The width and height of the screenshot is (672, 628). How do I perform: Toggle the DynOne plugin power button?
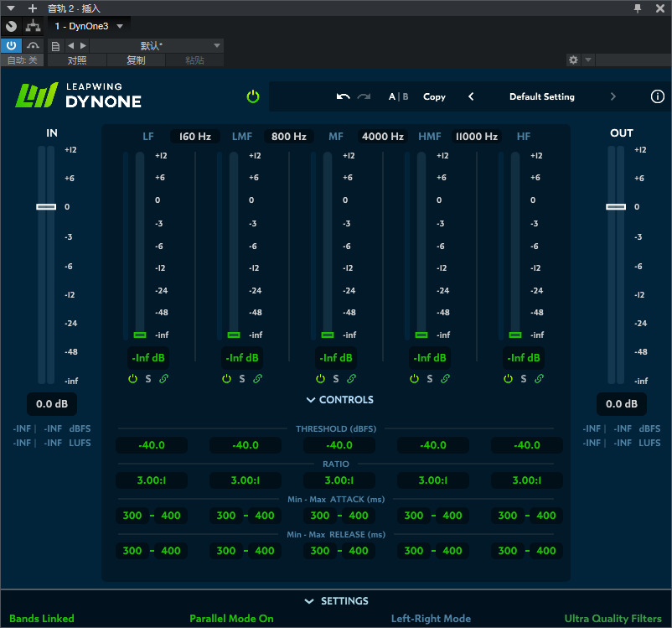click(253, 96)
